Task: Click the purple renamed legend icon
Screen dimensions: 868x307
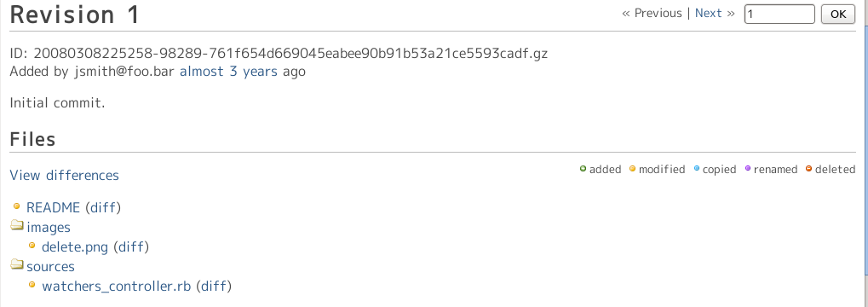Action: (x=748, y=169)
